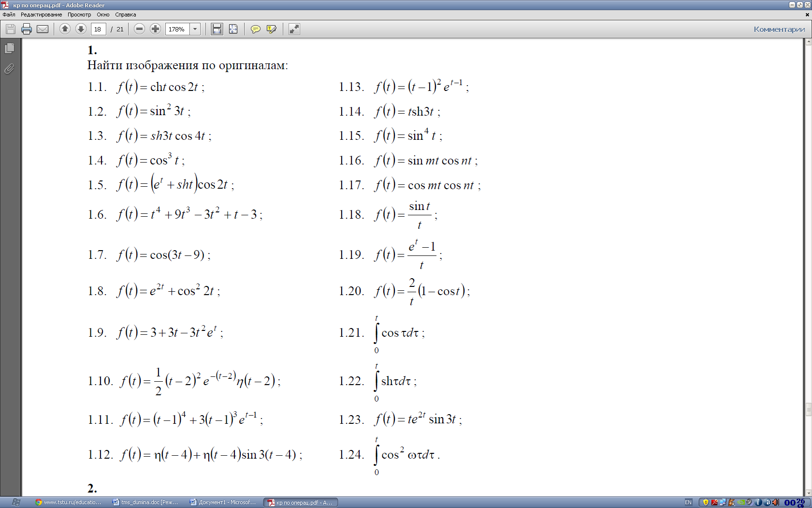Click problem 1.16 'sin mt cos nt'

tap(426, 161)
